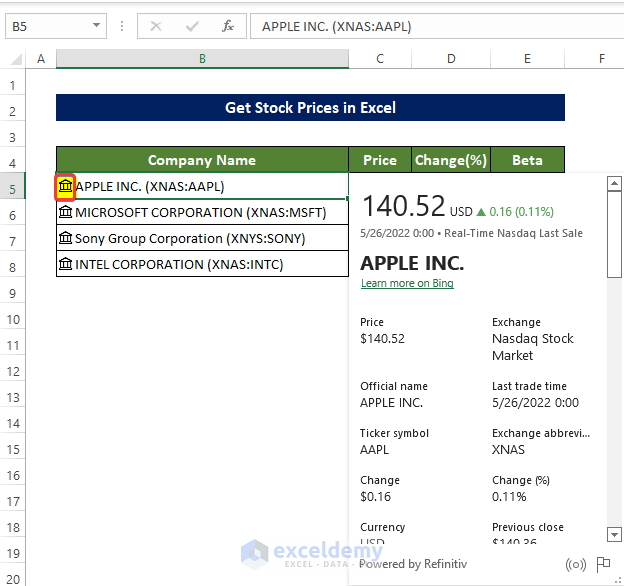Click the formula bar Enter checkmark icon
The width and height of the screenshot is (624, 586).
point(192,26)
